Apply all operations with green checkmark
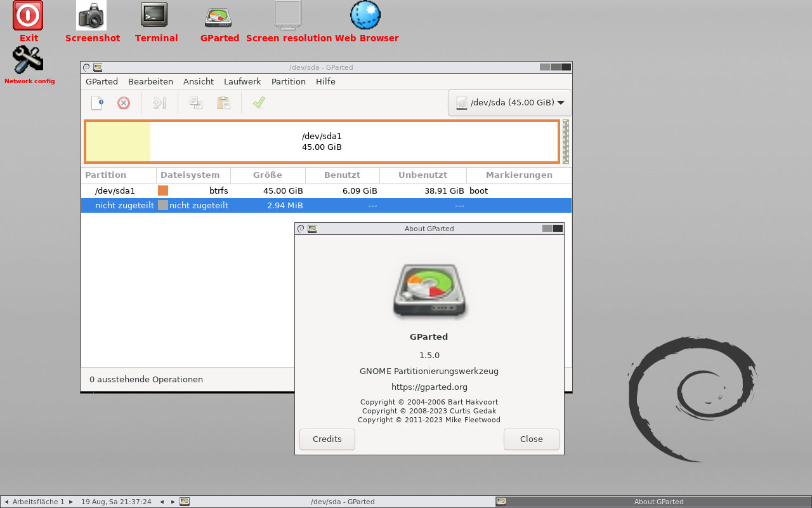Image resolution: width=812 pixels, height=508 pixels. click(x=258, y=103)
